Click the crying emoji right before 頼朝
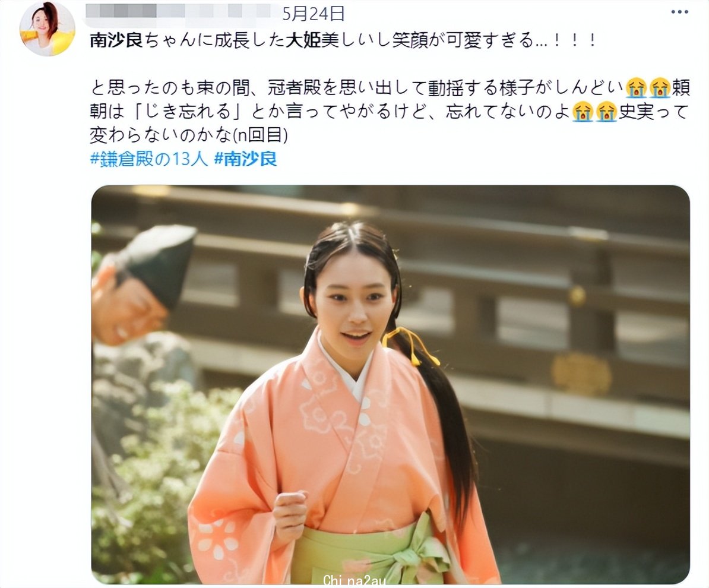 coord(660,88)
